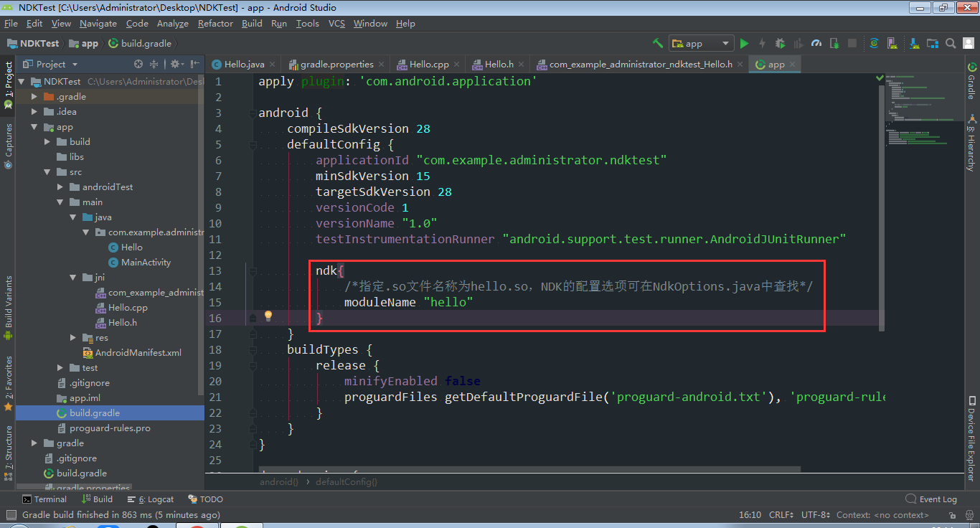Attach debugger to Android process icon

pos(834,43)
